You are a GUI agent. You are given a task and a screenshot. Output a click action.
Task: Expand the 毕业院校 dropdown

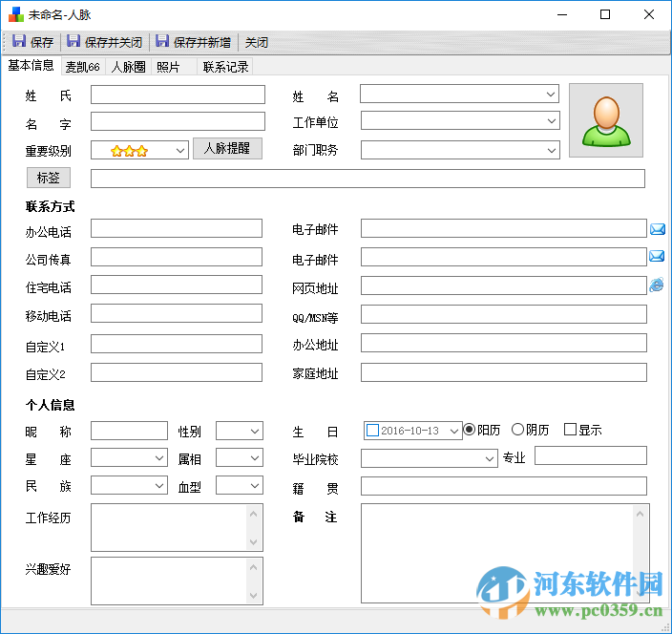click(x=490, y=459)
